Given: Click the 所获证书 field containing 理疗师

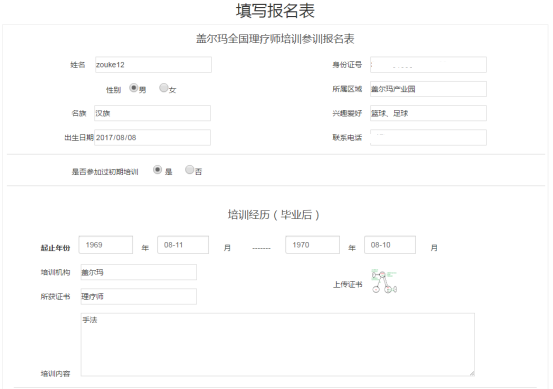Looking at the screenshot, I should tap(138, 296).
